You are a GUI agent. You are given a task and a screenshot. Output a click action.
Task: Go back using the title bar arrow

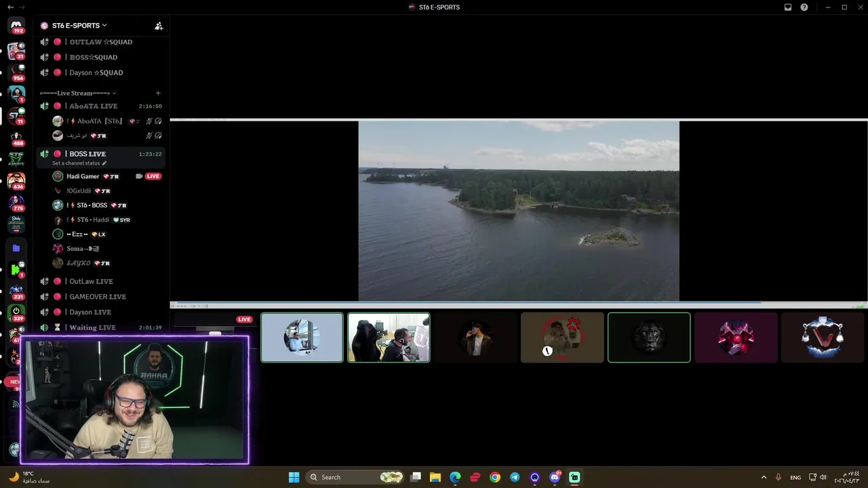[x=10, y=7]
